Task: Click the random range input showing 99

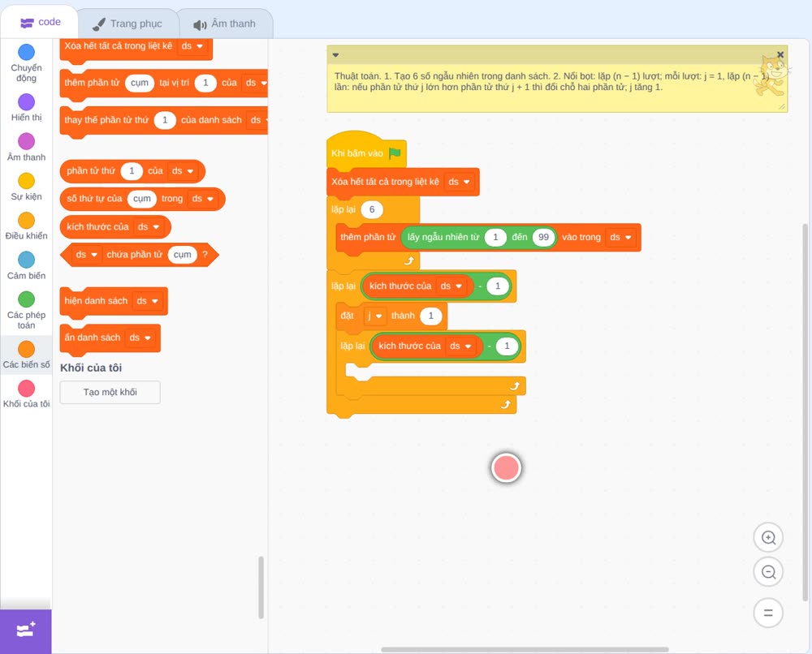Action: coord(543,237)
